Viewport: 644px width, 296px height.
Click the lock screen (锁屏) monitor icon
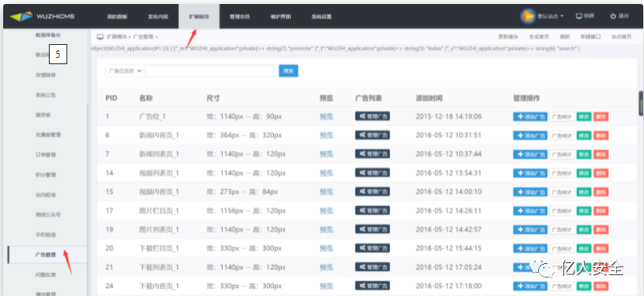coord(579,16)
